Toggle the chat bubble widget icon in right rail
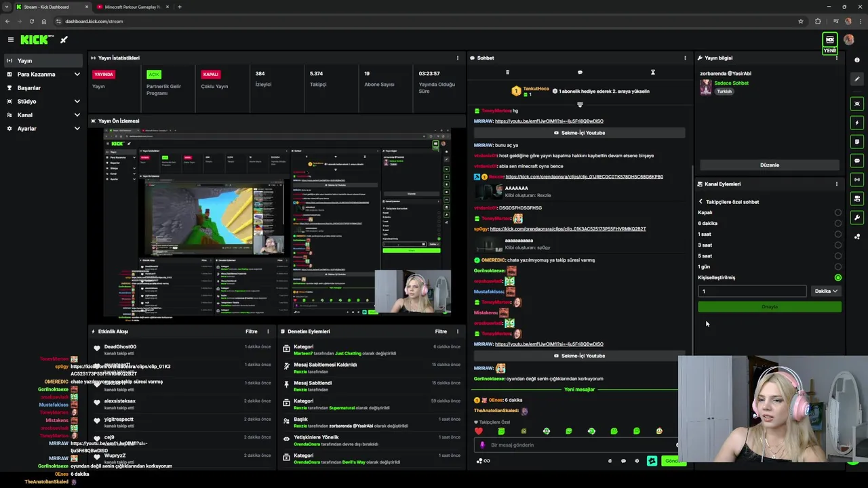The height and width of the screenshot is (488, 868). coord(857,161)
